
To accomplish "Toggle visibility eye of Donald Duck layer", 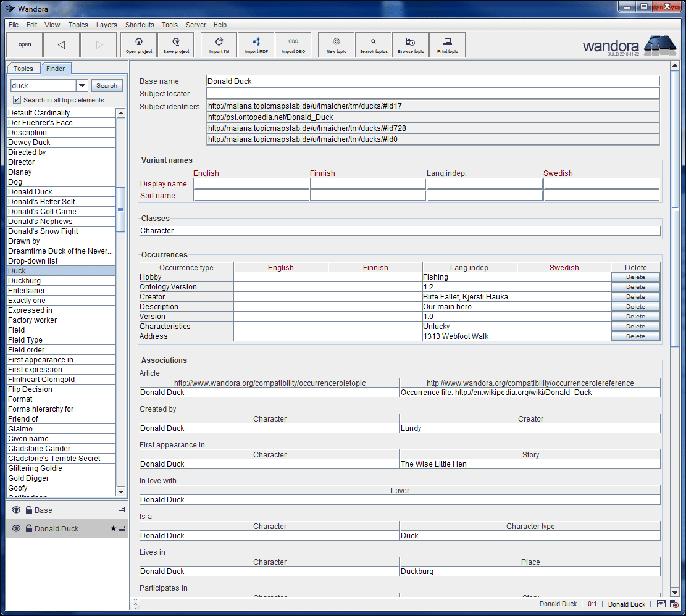I will 16,528.
